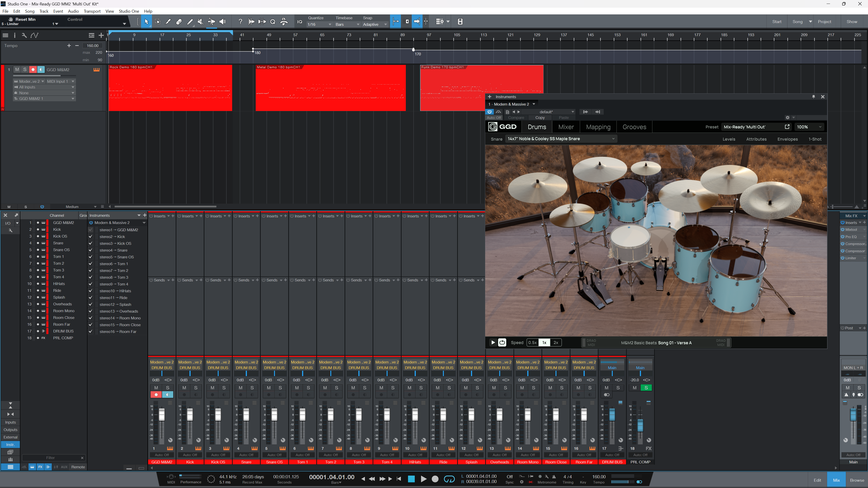
Task: Click the Quantize Q icon
Action: [273, 21]
